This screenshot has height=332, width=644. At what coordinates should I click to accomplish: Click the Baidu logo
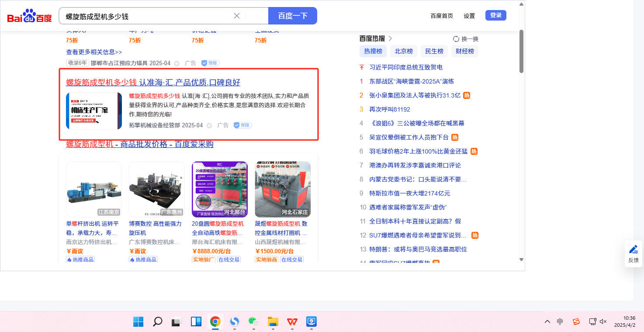pos(29,16)
